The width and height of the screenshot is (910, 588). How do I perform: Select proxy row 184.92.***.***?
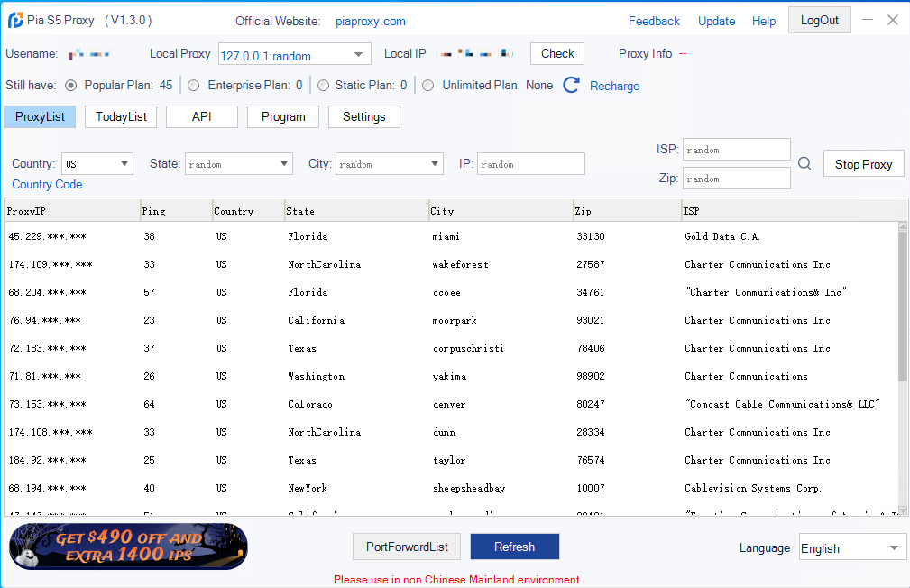click(x=451, y=460)
